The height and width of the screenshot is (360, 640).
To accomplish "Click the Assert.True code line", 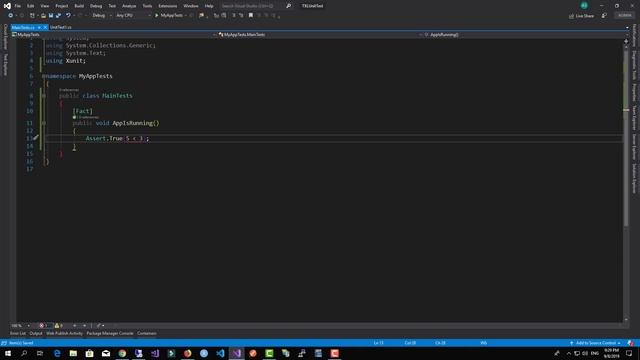I will click(118, 139).
